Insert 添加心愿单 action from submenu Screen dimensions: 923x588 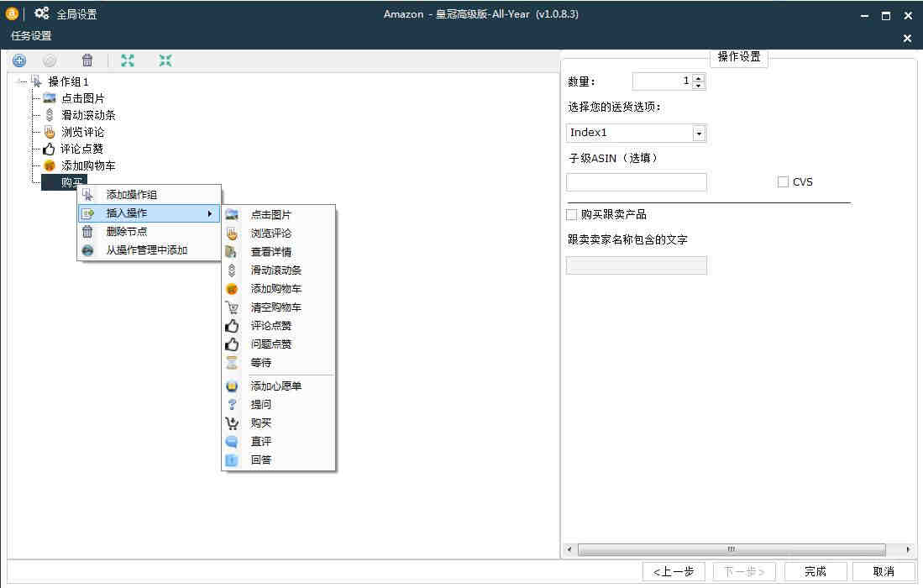point(279,386)
